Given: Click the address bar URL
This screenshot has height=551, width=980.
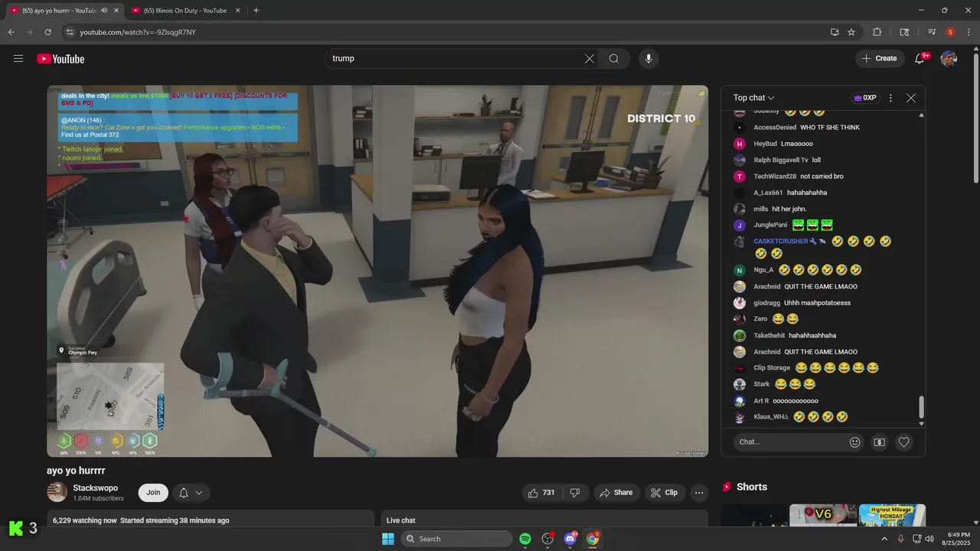Looking at the screenshot, I should pos(138,32).
